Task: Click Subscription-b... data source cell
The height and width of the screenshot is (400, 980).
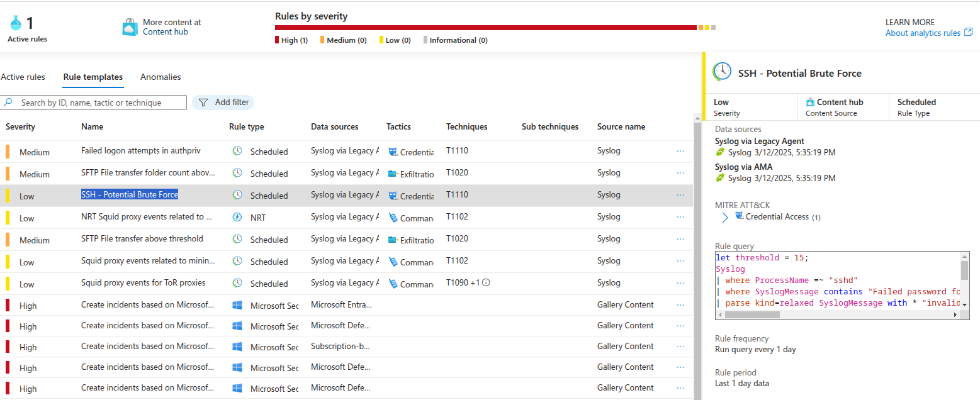Action: click(341, 346)
